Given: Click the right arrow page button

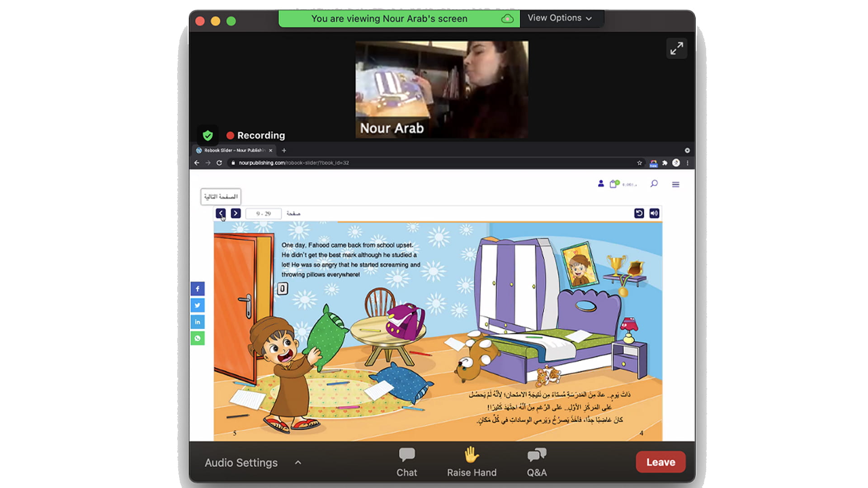Looking at the screenshot, I should point(236,213).
